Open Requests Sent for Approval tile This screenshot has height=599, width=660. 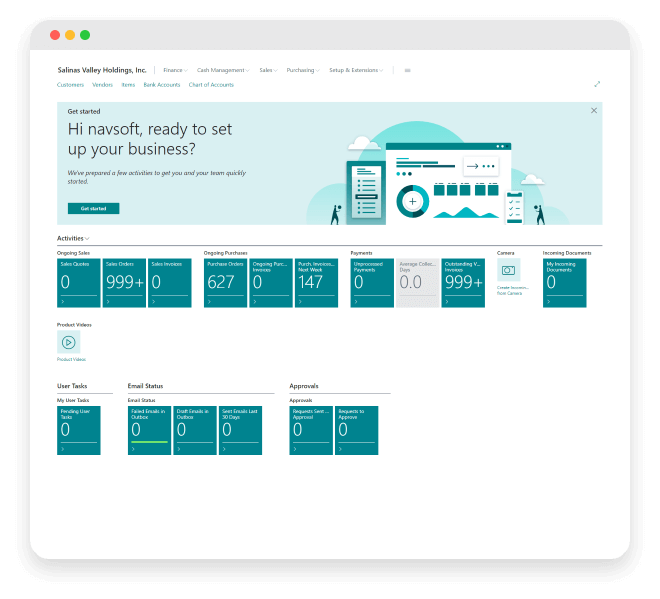tap(311, 430)
